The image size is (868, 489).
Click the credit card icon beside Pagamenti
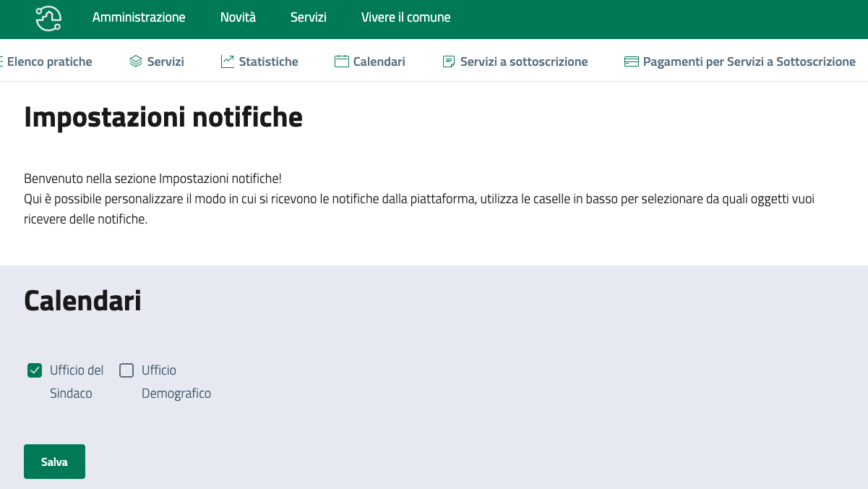point(632,61)
